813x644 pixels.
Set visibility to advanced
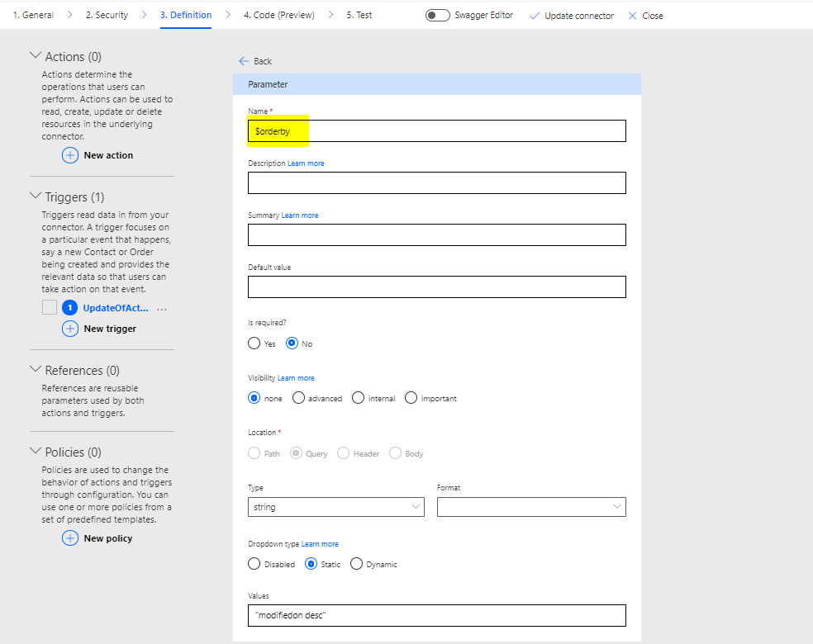click(298, 398)
